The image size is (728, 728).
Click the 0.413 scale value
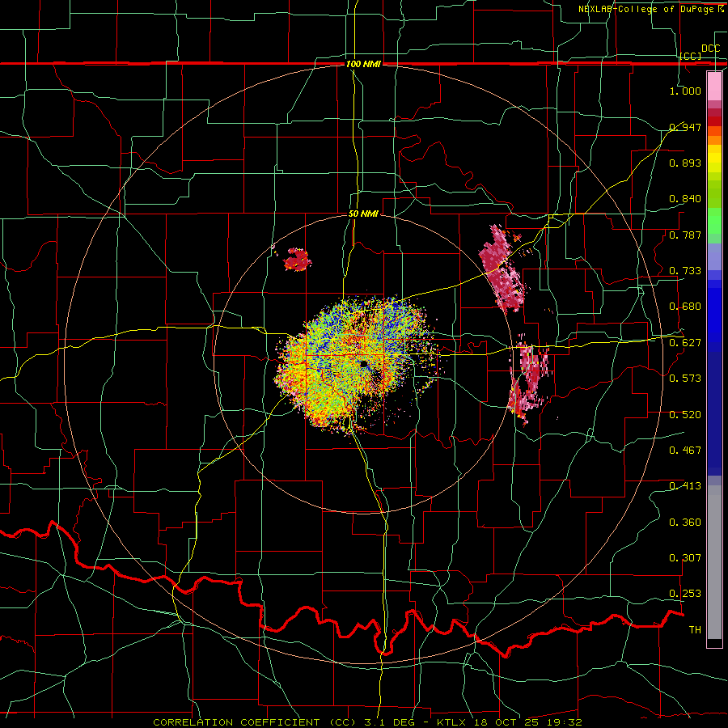[685, 486]
